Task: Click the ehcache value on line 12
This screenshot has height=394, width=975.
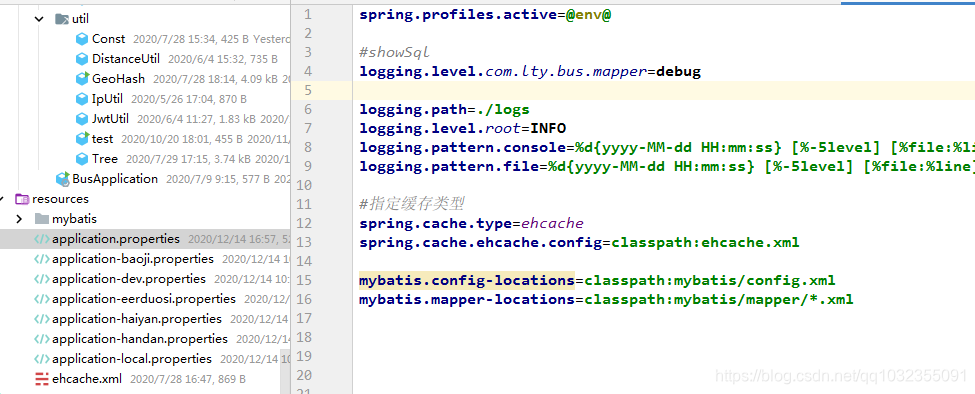Action: pos(552,223)
